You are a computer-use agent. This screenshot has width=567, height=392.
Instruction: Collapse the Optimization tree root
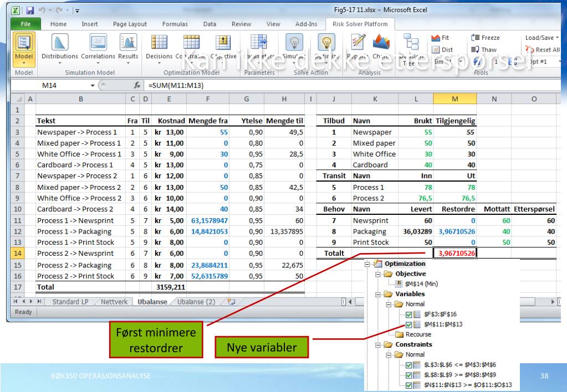click(367, 264)
